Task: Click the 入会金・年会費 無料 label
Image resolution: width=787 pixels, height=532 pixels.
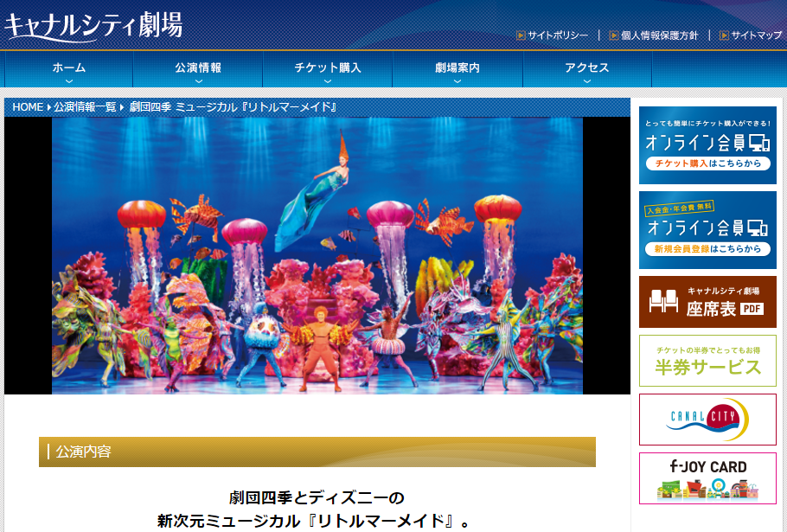Action: pyautogui.click(x=679, y=208)
